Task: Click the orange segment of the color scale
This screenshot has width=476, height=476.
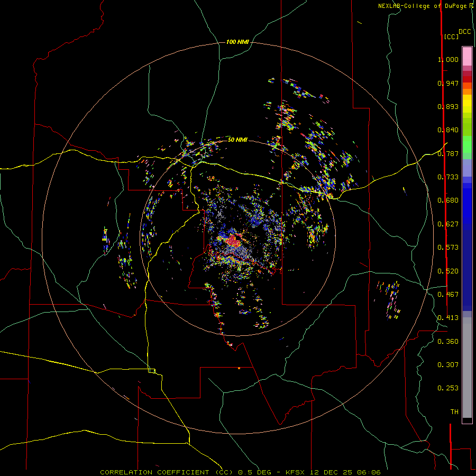Action: (467, 89)
